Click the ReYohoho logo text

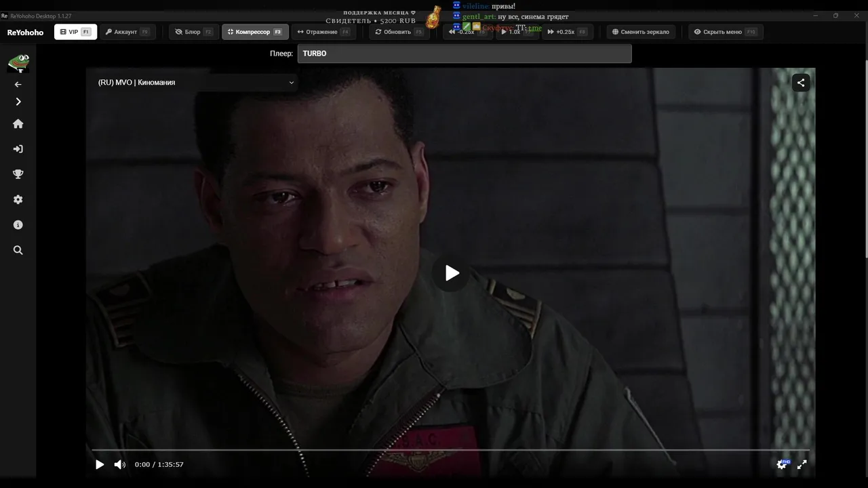point(25,33)
